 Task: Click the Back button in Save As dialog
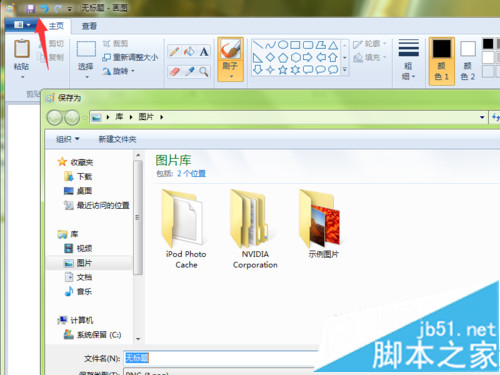pos(54,117)
